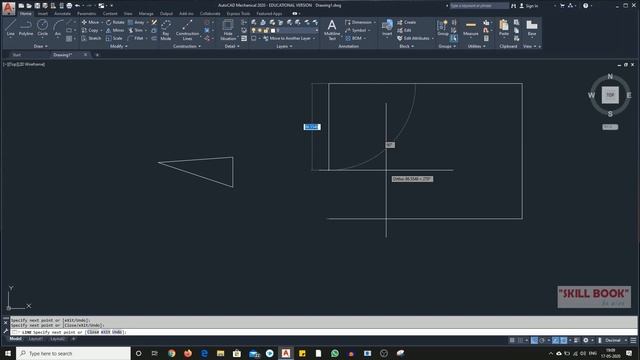Image resolution: width=640 pixels, height=360 pixels.
Task: Click the TOP face of ViewCube
Action: pyautogui.click(x=610, y=95)
